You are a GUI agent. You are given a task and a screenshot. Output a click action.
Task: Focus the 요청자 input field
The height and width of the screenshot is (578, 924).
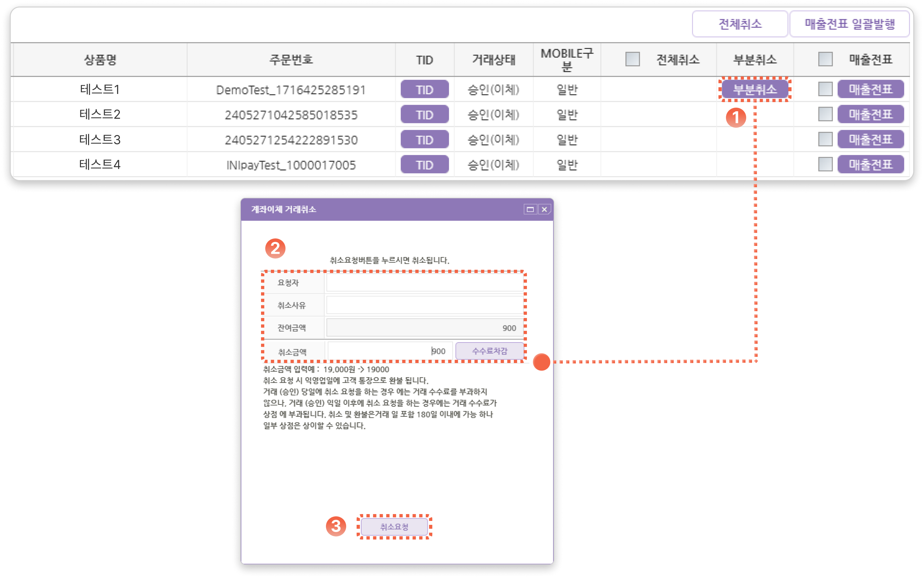(424, 283)
